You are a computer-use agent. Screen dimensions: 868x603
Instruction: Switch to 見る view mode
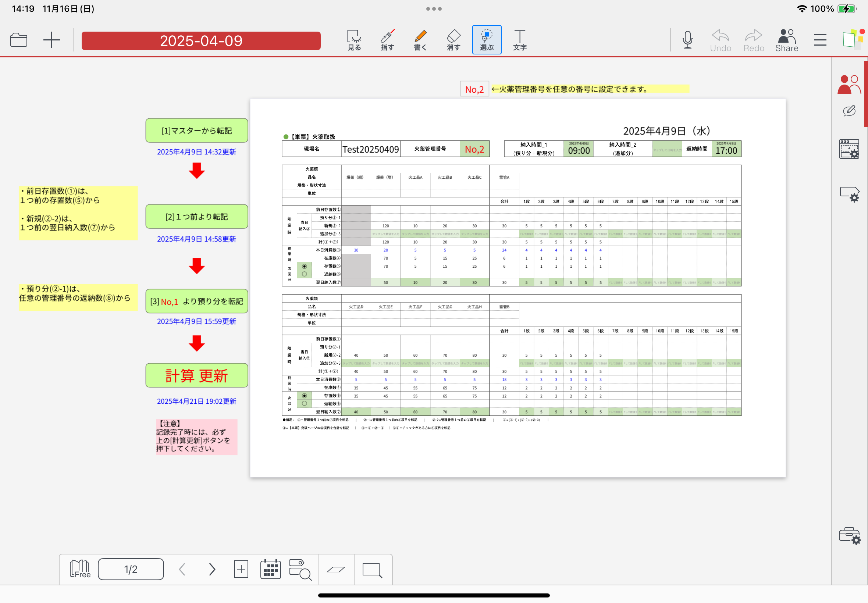click(354, 40)
